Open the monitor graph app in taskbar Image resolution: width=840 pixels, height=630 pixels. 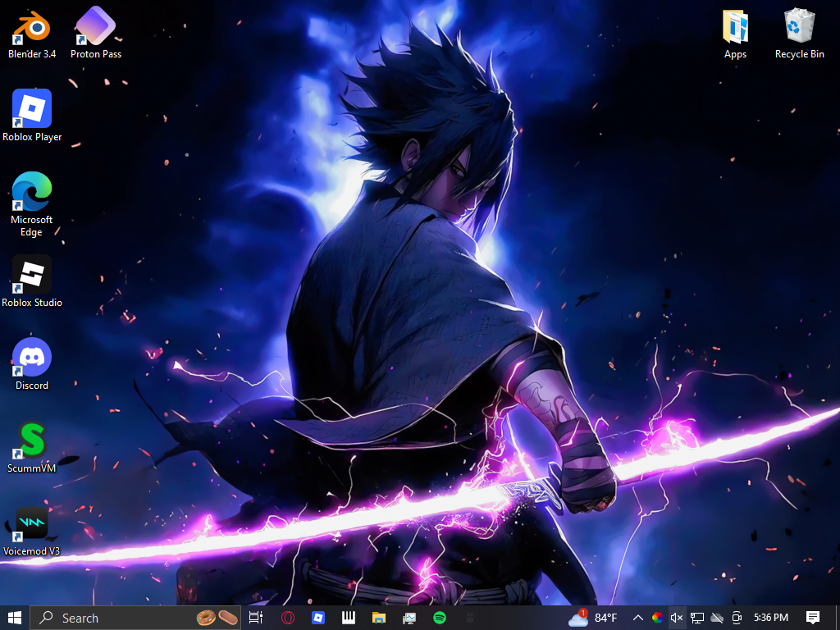click(x=409, y=618)
